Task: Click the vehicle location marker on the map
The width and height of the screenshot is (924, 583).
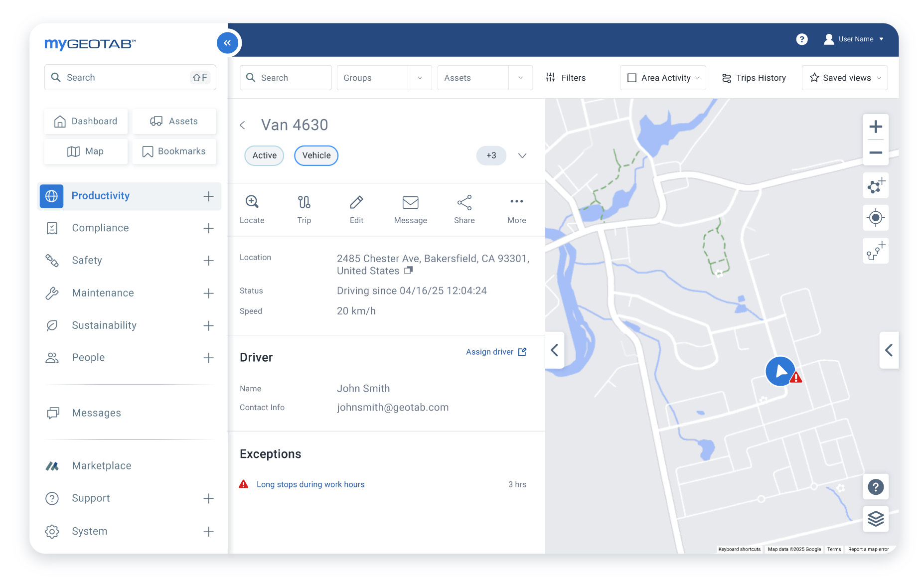Action: tap(780, 371)
